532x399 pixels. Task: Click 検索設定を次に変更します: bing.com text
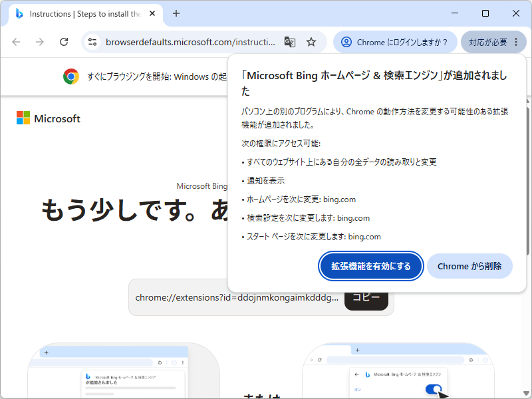309,218
